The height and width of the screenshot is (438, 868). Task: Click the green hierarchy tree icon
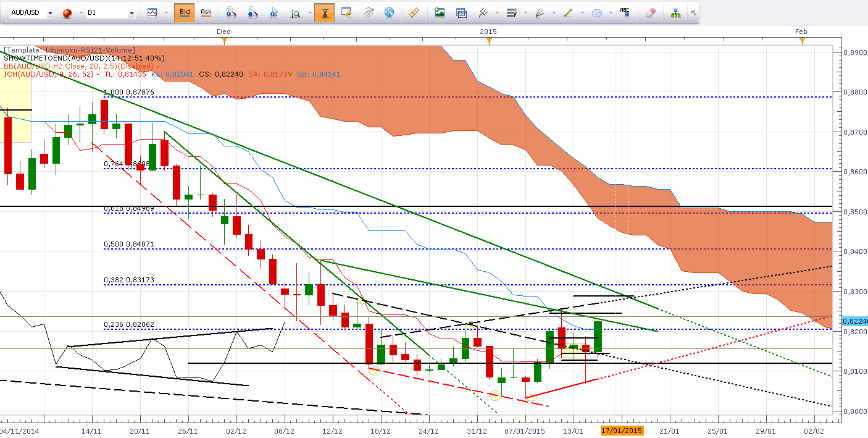pos(676,12)
